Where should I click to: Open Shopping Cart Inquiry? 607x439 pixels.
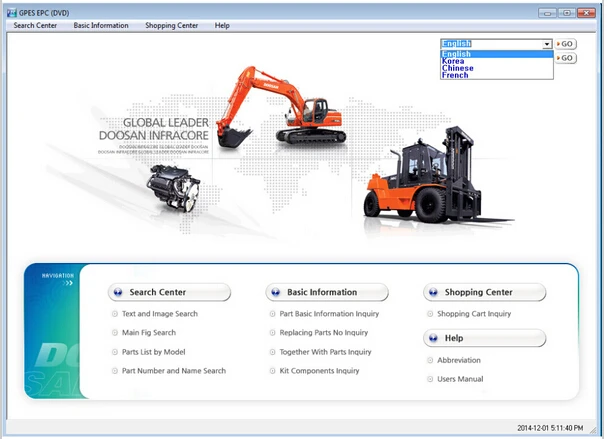474,314
